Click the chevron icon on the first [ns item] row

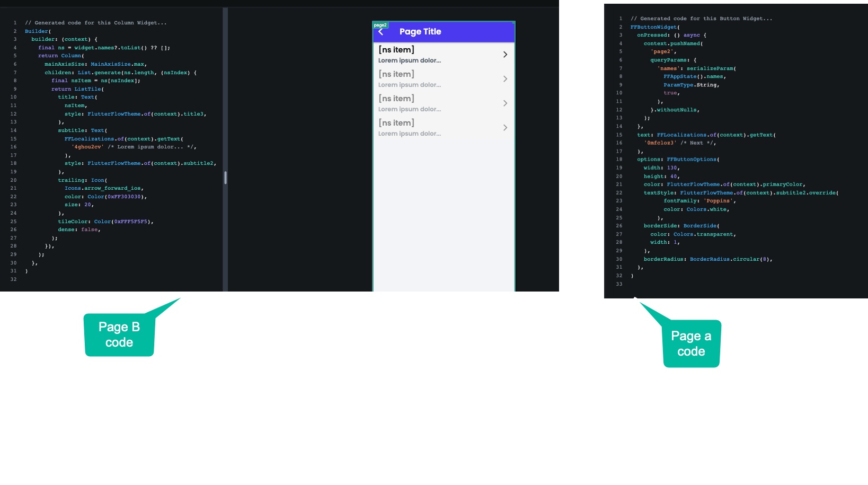[x=505, y=54]
